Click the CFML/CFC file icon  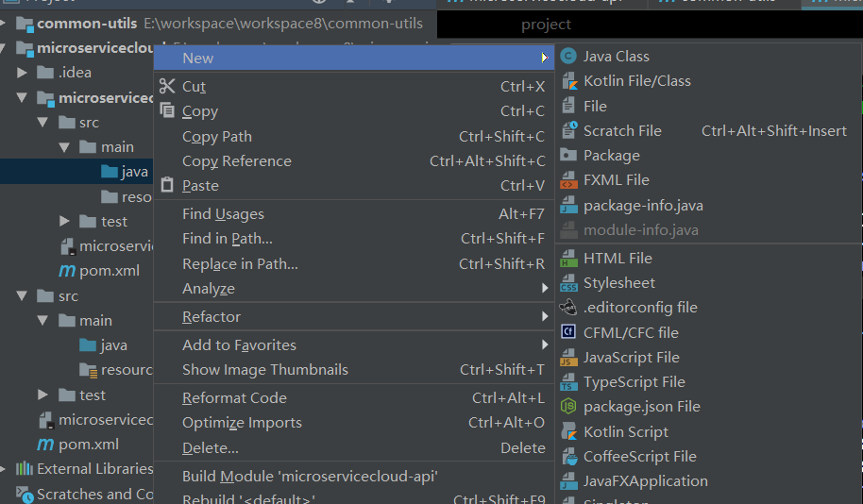(568, 332)
